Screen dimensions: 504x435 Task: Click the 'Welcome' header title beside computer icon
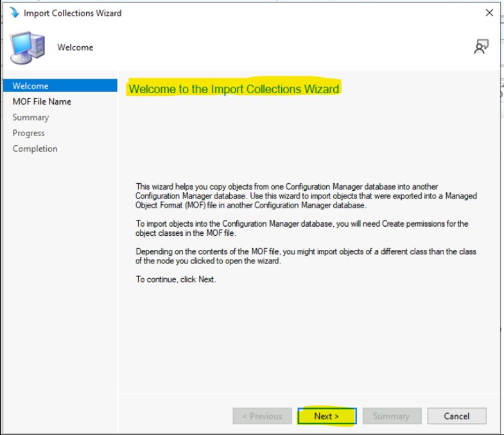click(75, 48)
